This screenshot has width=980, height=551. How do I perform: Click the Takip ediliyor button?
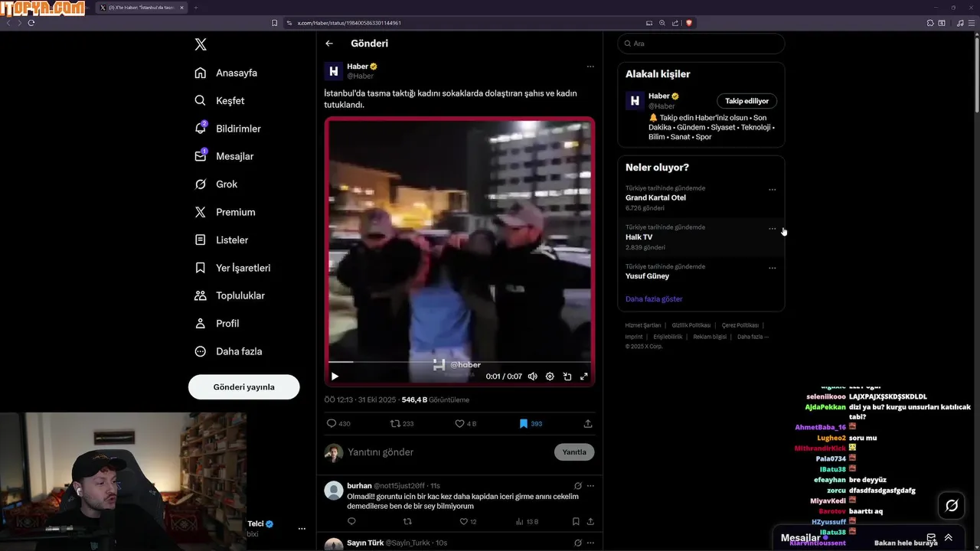point(747,101)
